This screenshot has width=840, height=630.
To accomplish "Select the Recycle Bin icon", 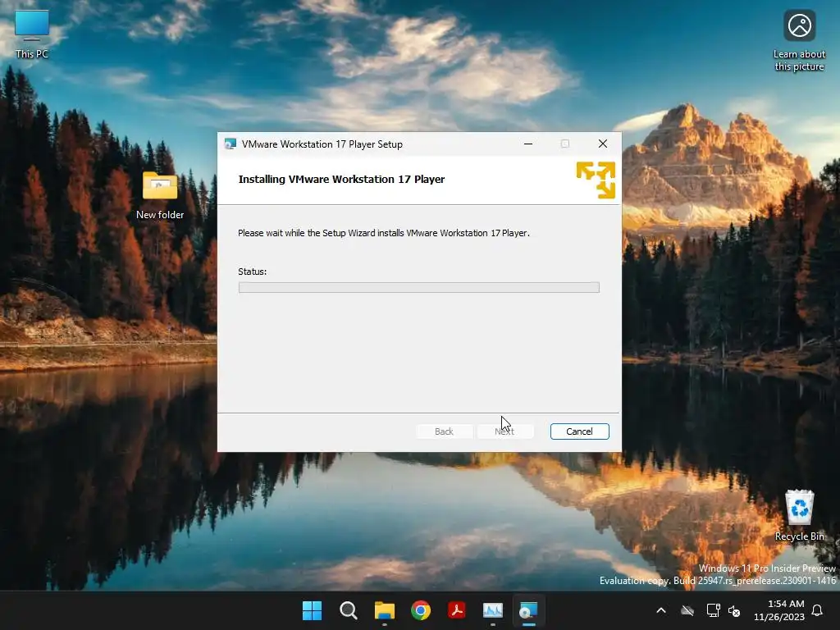I will (799, 515).
